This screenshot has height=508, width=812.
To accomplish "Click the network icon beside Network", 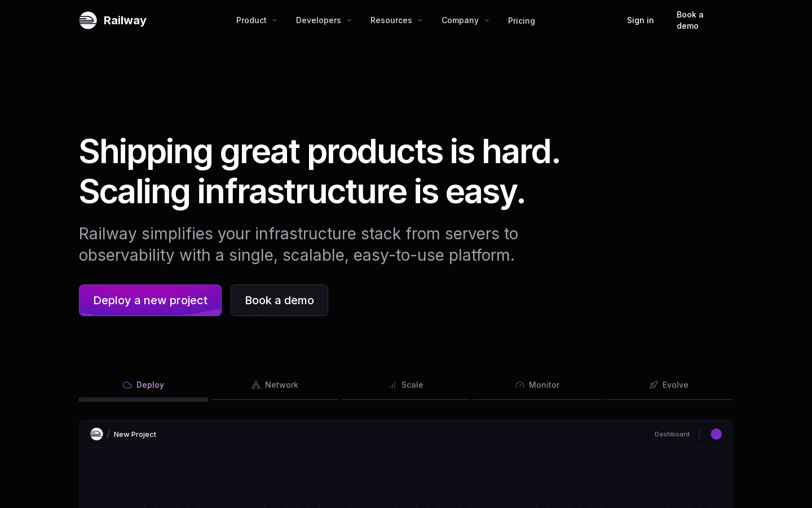I will pos(256,385).
